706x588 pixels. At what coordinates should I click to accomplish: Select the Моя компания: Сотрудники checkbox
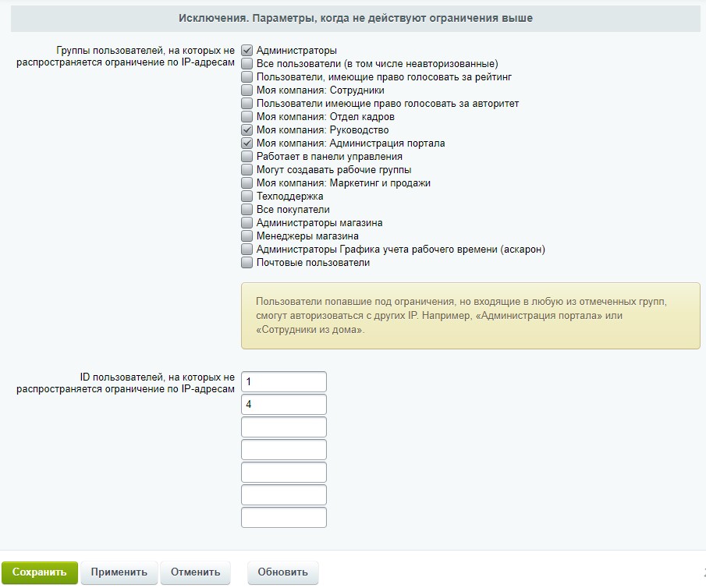(246, 90)
